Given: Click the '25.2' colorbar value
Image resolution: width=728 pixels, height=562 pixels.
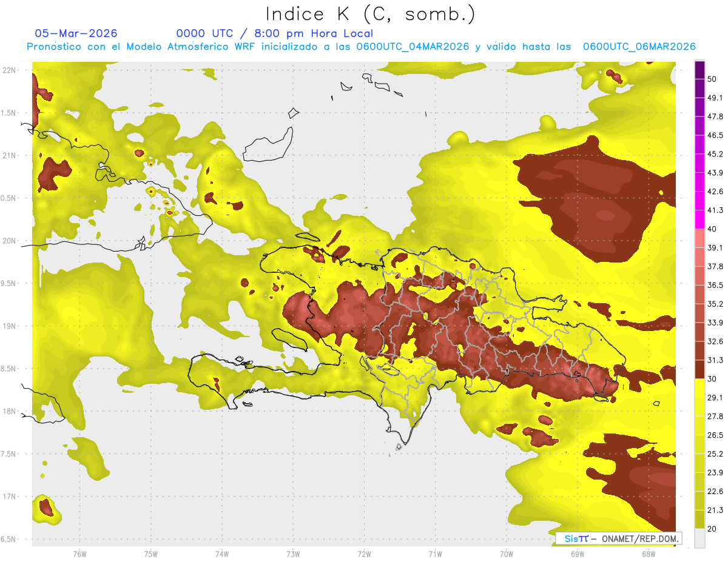Looking at the screenshot, I should tap(715, 453).
